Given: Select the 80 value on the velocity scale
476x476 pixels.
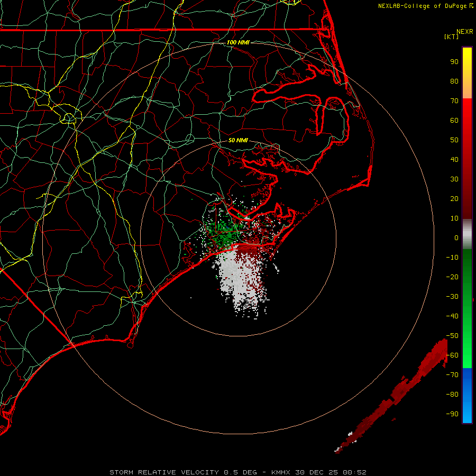Looking at the screenshot, I should click(454, 81).
